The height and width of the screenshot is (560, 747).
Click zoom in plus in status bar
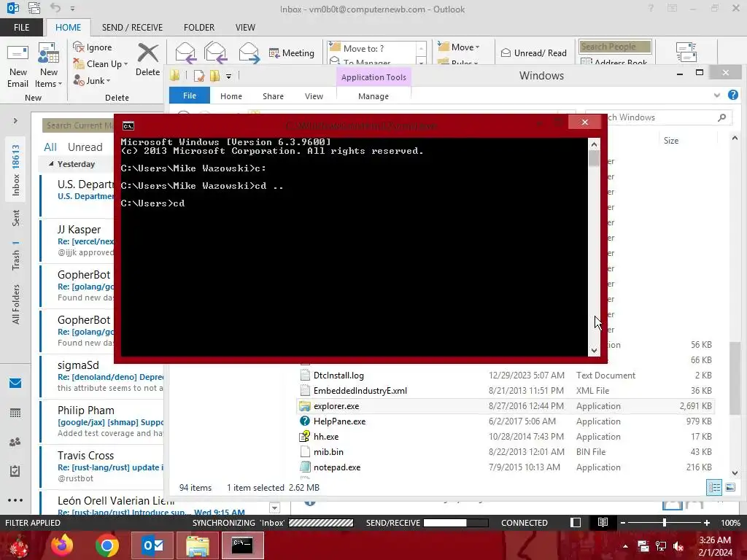coord(706,523)
